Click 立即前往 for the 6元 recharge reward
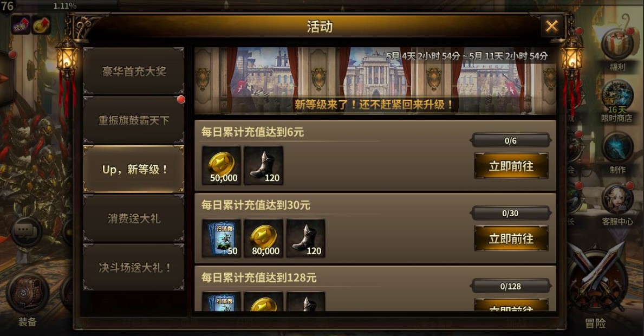The height and width of the screenshot is (336, 644). click(511, 166)
